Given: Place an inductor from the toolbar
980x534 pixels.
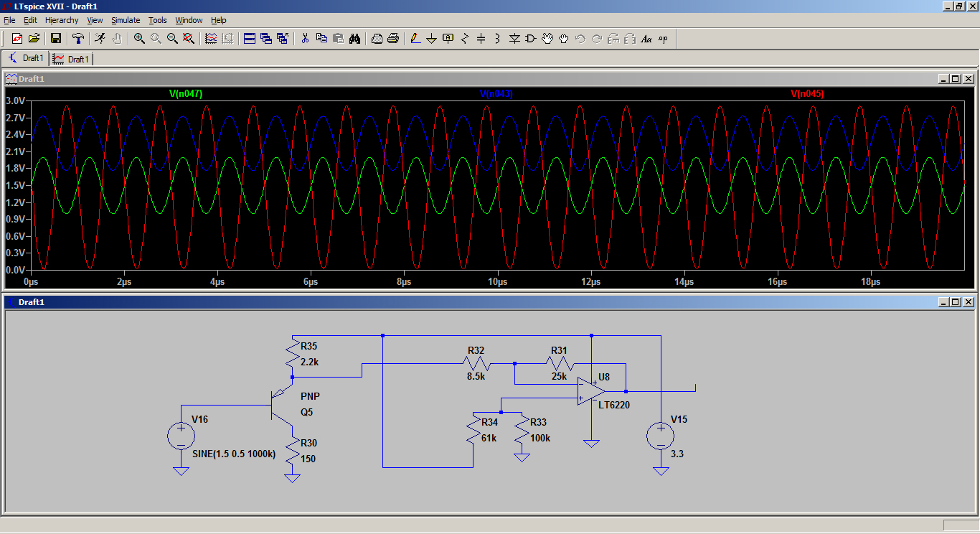Looking at the screenshot, I should pyautogui.click(x=498, y=38).
